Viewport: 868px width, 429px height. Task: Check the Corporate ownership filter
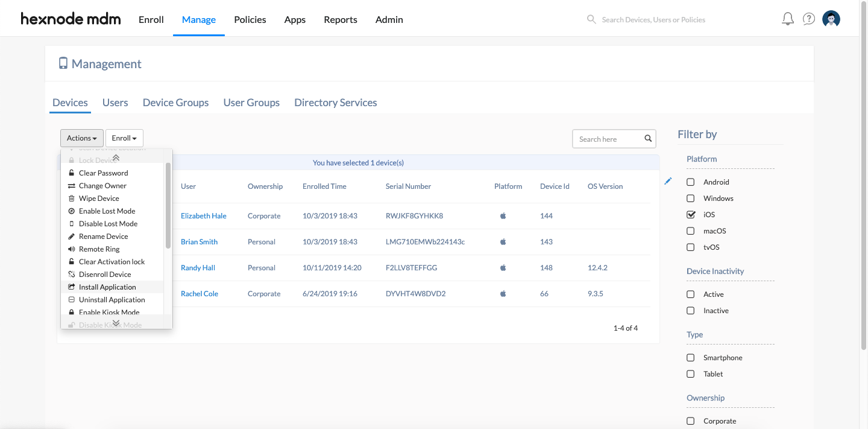click(691, 421)
